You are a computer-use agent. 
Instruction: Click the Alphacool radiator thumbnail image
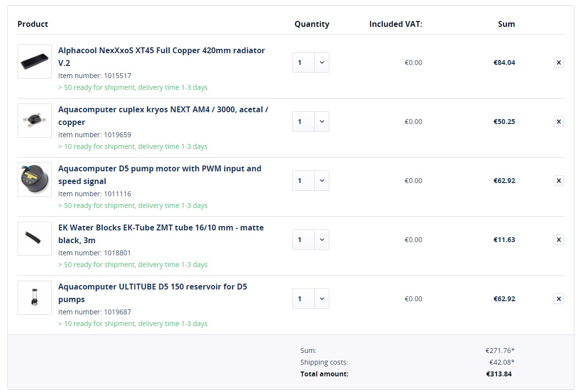coord(35,62)
